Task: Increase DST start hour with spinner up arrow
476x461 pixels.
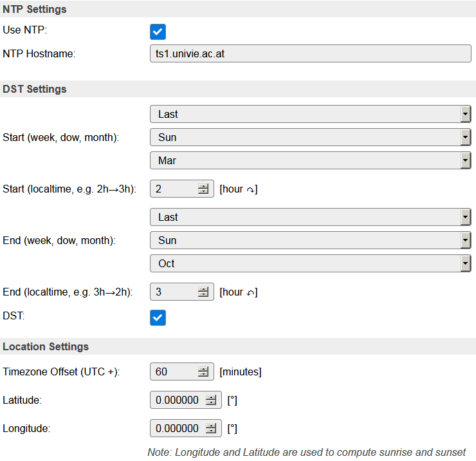Action: point(203,186)
